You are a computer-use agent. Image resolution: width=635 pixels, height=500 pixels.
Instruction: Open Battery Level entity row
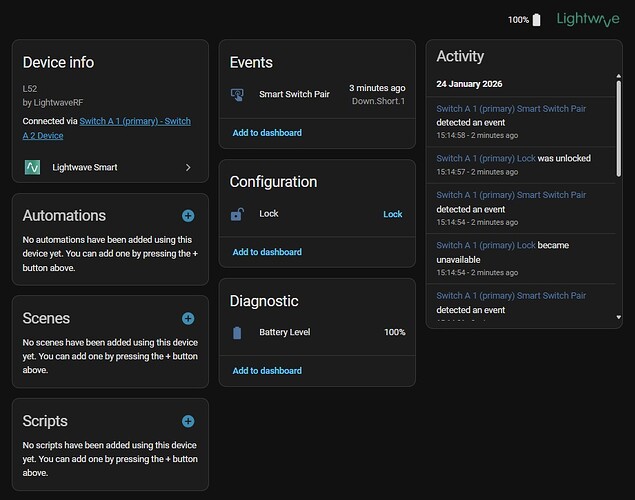(x=315, y=332)
